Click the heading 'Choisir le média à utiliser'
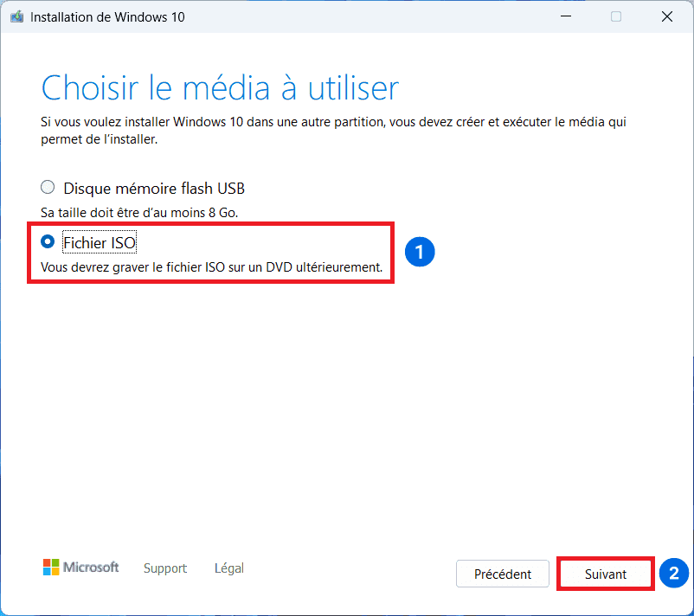 click(x=220, y=88)
